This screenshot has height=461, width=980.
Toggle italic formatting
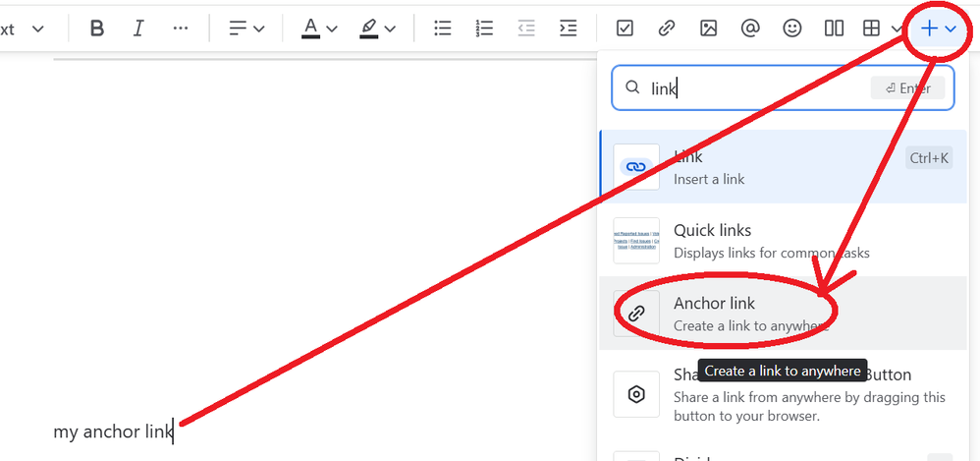pos(138,29)
